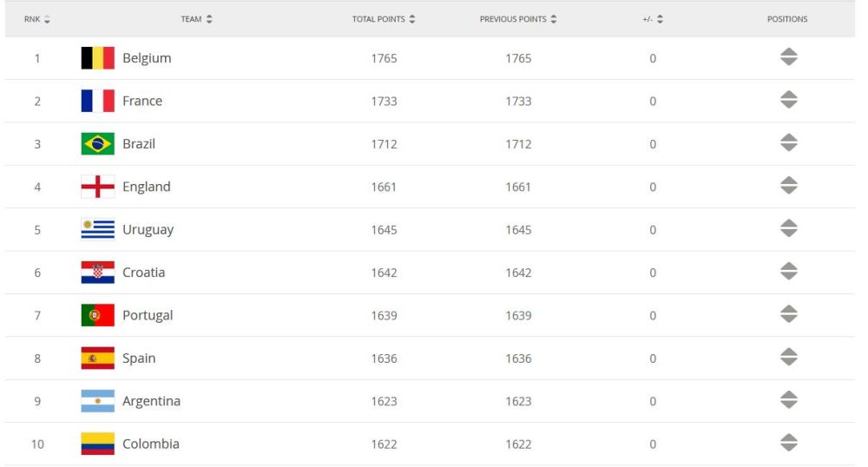Image resolution: width=868 pixels, height=467 pixels.
Task: Open the Portugal team link
Action: pyautogui.click(x=148, y=315)
